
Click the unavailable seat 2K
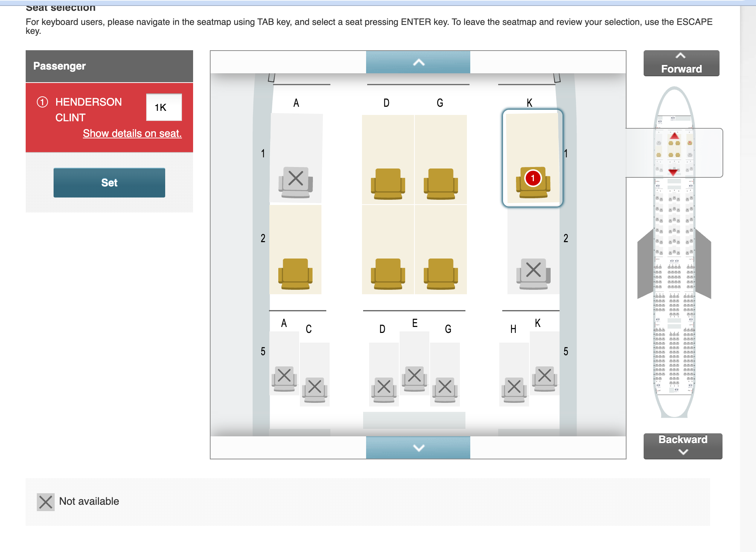click(533, 272)
